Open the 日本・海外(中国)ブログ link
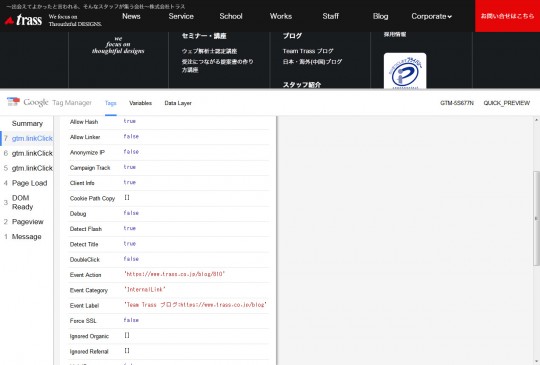 [312, 62]
